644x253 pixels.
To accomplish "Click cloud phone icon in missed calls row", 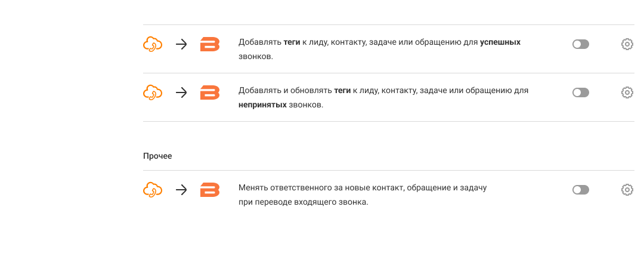I will click(153, 92).
